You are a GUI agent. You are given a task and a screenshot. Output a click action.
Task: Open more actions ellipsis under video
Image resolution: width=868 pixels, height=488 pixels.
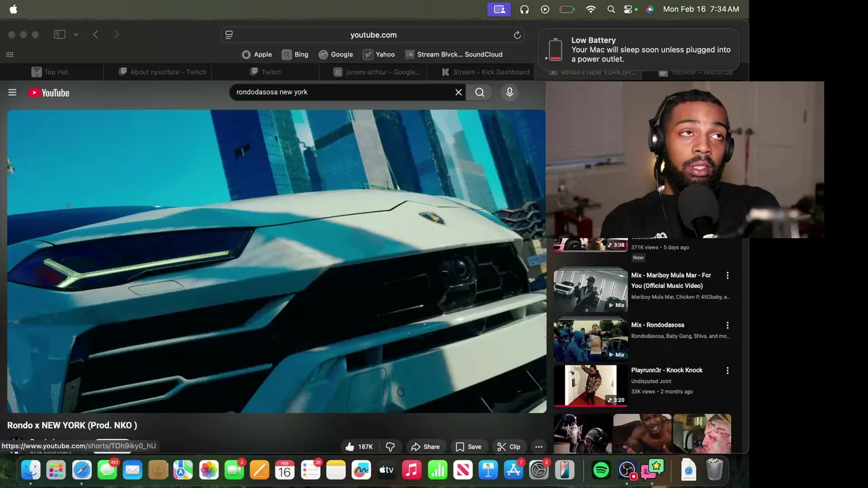click(538, 447)
